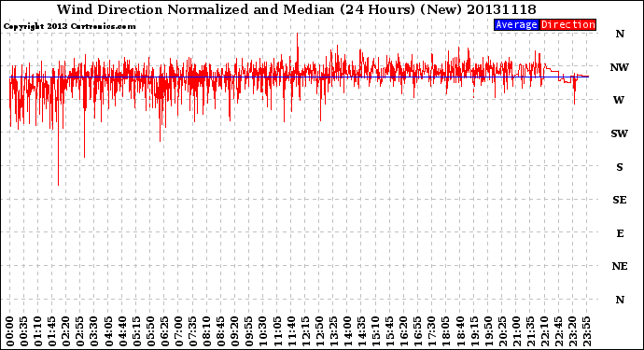This screenshot has height=350, width=644.
Task: Click the 05:15 time axis label
Action: [136, 331]
